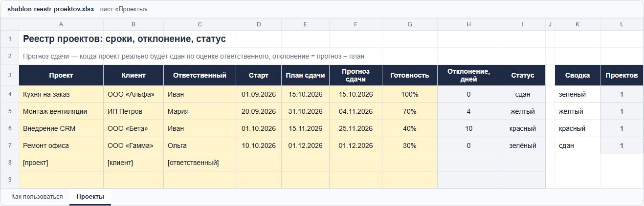Select the cell «Монтаж вентиляции»
This screenshot has width=644, height=206.
coord(61,111)
